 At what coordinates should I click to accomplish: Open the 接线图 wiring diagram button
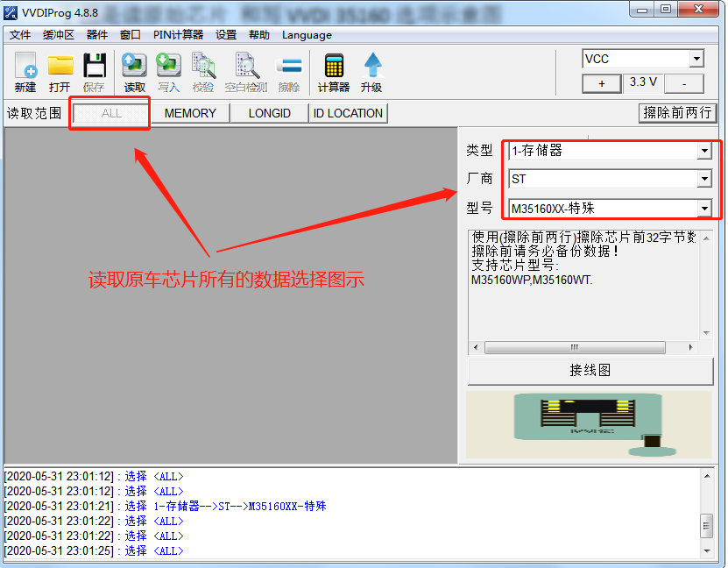pyautogui.click(x=590, y=371)
